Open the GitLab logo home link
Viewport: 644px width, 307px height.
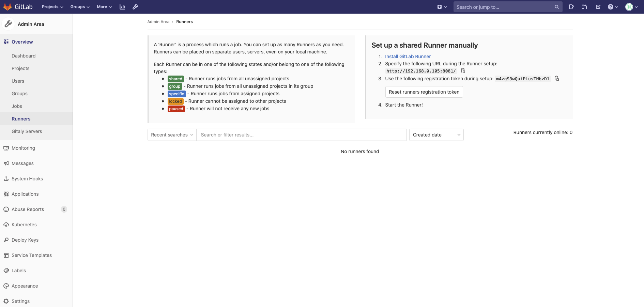18,7
